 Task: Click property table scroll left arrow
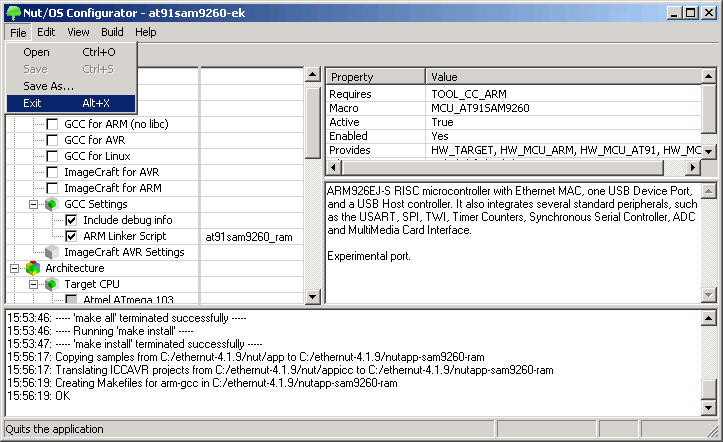click(334, 167)
